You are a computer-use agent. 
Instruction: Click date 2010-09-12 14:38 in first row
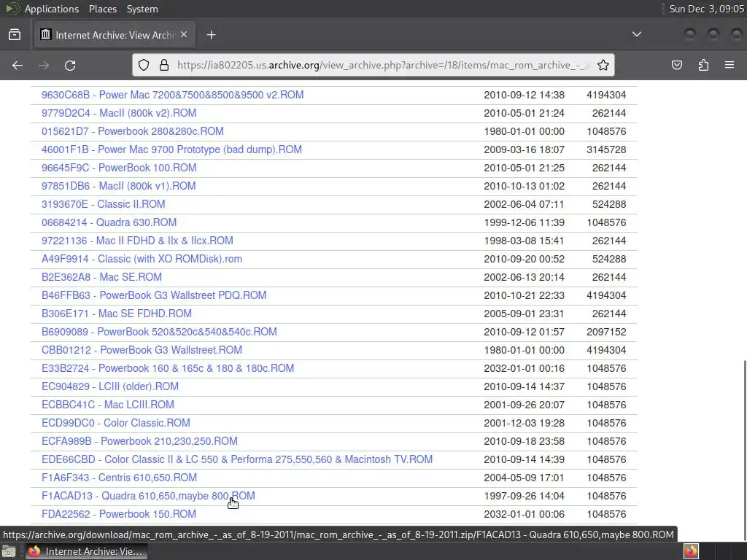[x=524, y=95]
